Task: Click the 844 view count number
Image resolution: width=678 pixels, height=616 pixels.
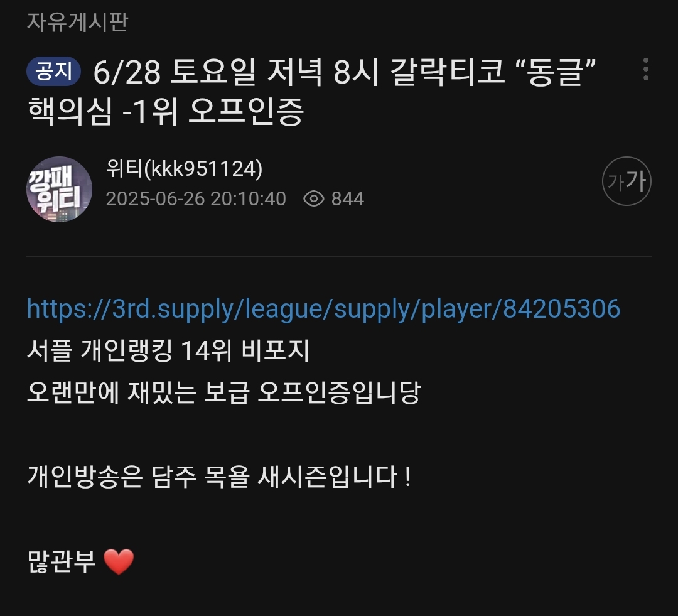Action: click(x=348, y=199)
